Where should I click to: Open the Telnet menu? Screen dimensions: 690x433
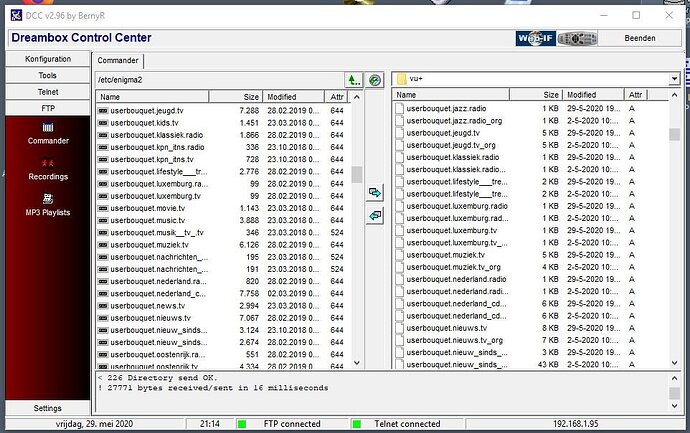click(x=48, y=92)
